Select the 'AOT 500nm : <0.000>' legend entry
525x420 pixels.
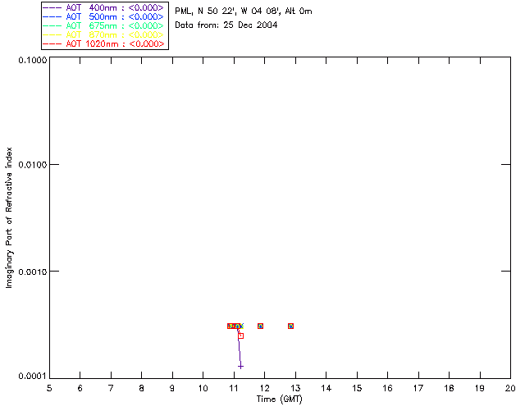[104, 16]
